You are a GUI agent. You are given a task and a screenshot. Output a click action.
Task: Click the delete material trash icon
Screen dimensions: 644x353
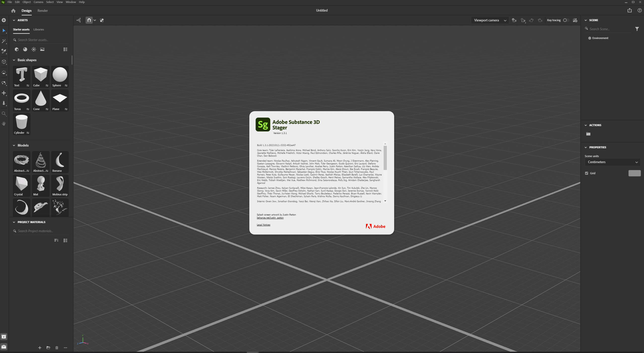point(57,348)
